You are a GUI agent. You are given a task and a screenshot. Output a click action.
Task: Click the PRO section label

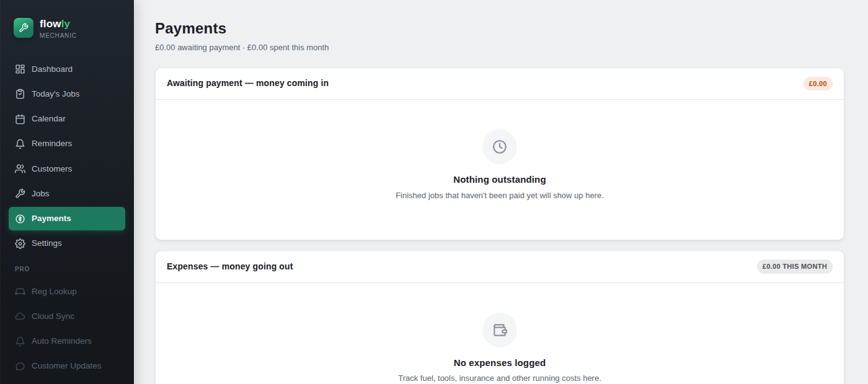pyautogui.click(x=22, y=269)
